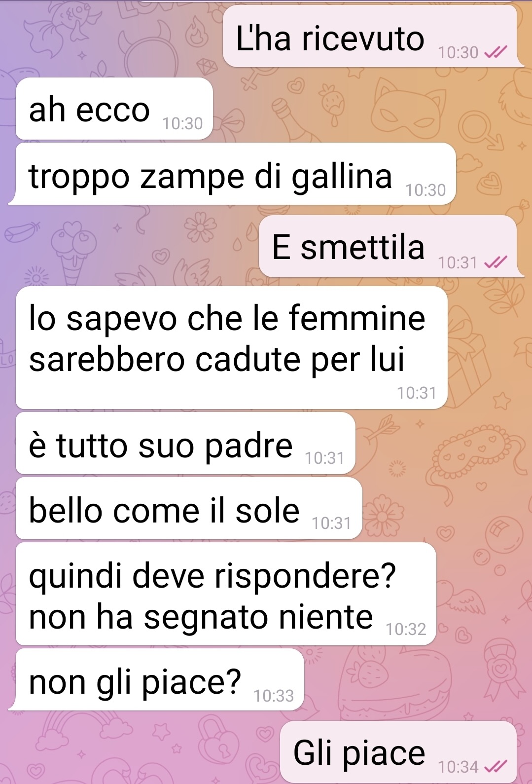Select the 'è tutto suo padre' bubble
Viewport: 532px width, 784px height.
point(185,444)
